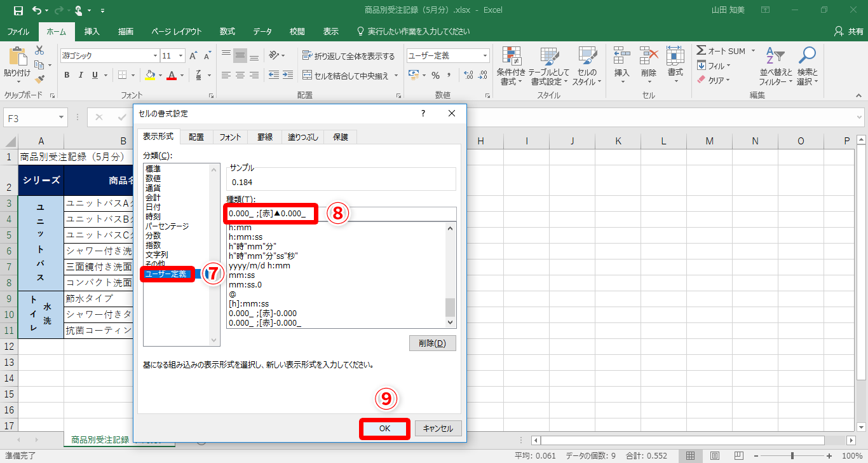Switch to the 配置 tab in the dialog
Viewport: 868px width, 463px height.
[x=196, y=137]
